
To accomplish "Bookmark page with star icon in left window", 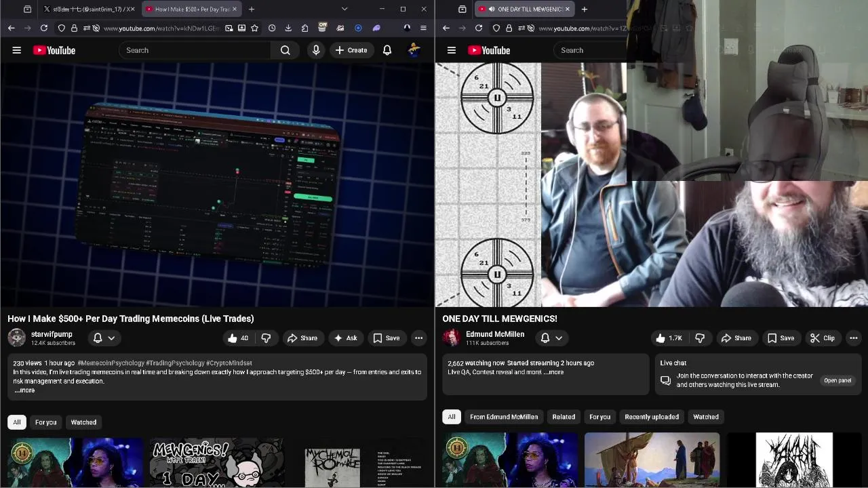I will (x=254, y=28).
